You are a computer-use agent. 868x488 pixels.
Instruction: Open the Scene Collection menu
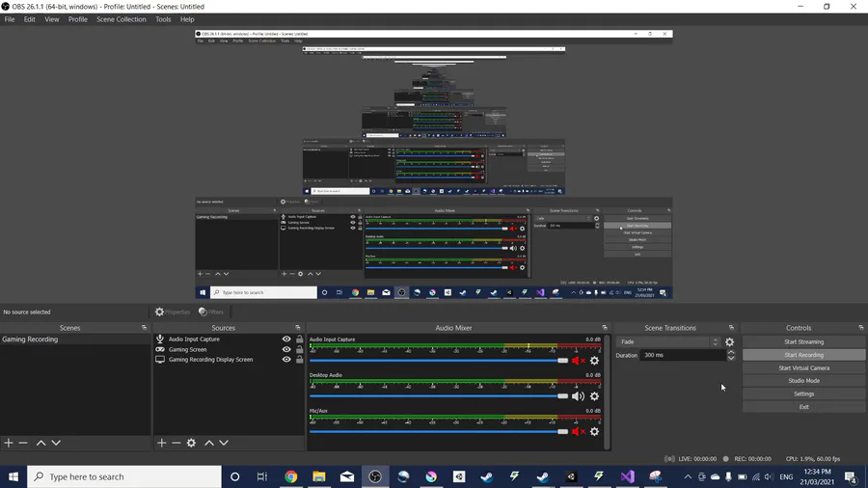coord(122,19)
